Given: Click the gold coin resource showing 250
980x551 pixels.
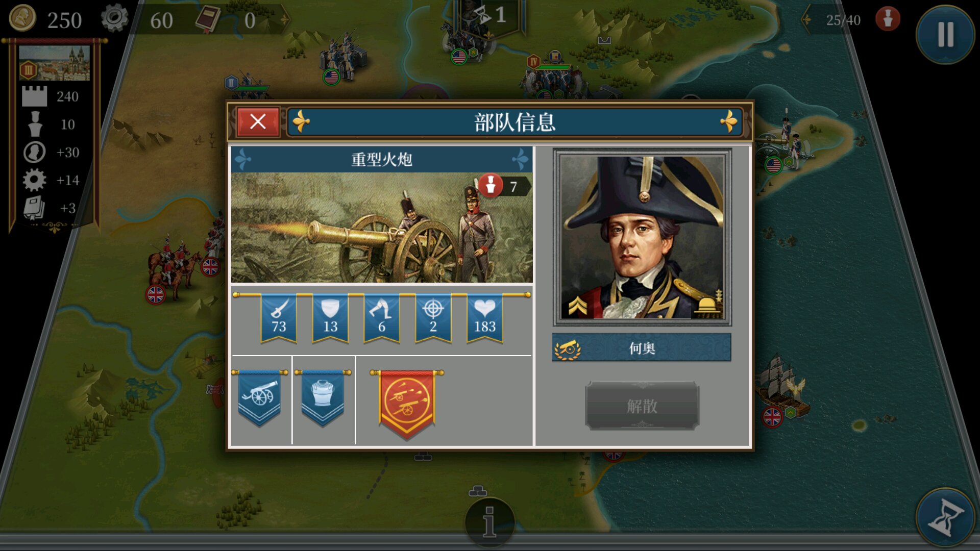Looking at the screenshot, I should click(x=46, y=19).
